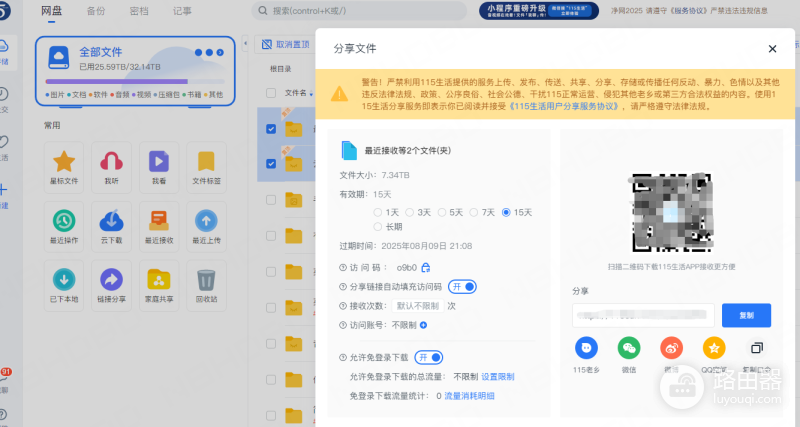Click the plus 新建 icon in left sidebar
This screenshot has width=800, height=427.
(x=4, y=190)
